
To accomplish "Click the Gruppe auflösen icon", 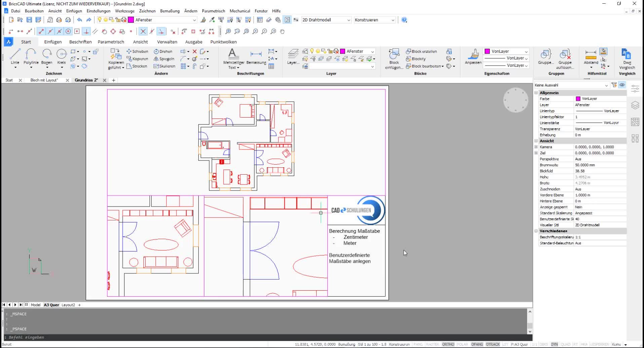I will [565, 59].
